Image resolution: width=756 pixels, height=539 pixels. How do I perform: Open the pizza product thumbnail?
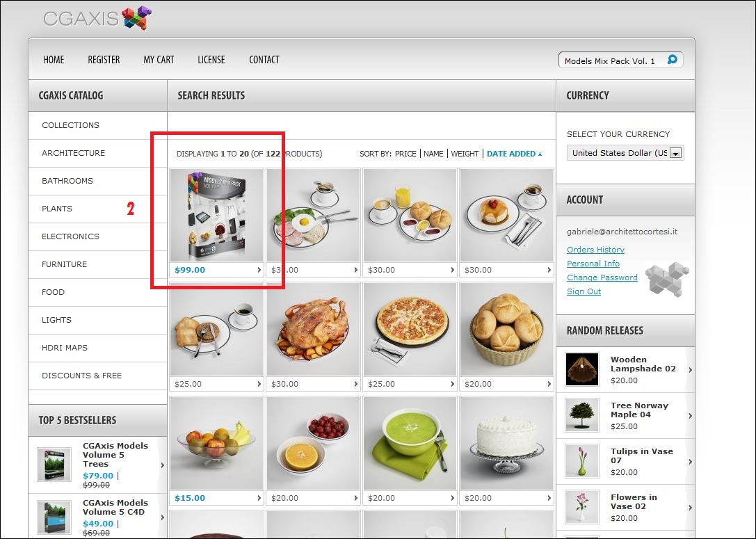(x=410, y=329)
